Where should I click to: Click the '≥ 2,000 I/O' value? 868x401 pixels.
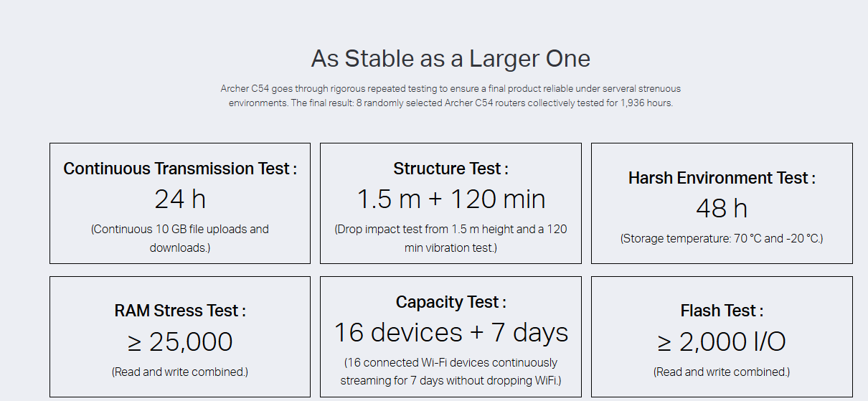point(722,341)
